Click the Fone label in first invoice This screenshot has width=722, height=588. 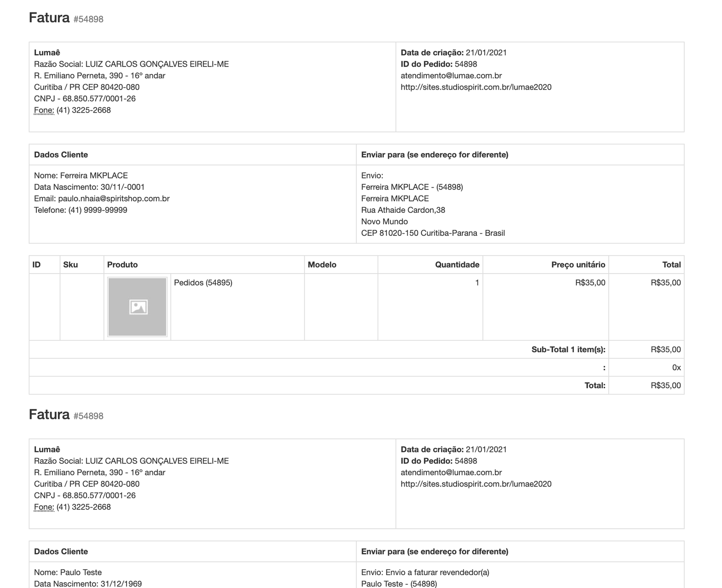(44, 110)
